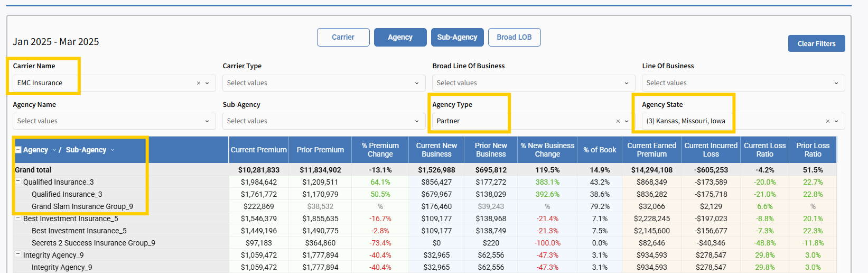Collapse the Integrity Agency_9 group
The width and height of the screenshot is (868, 273).
(18, 254)
